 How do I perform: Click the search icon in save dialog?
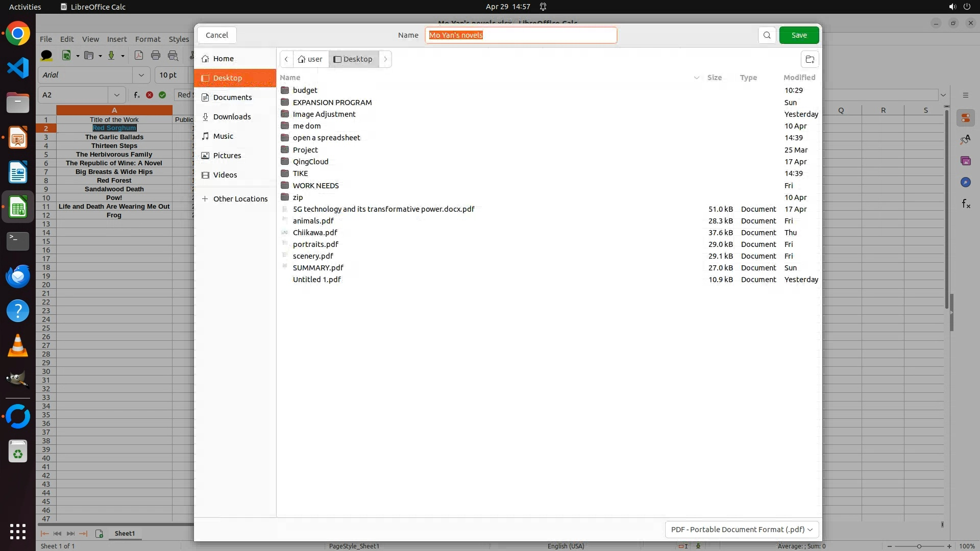(x=767, y=35)
